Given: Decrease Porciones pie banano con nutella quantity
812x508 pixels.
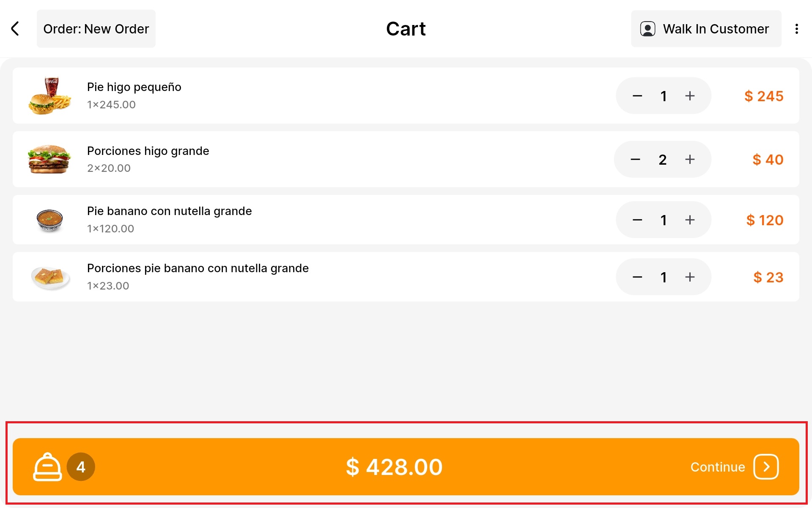Looking at the screenshot, I should pos(637,277).
